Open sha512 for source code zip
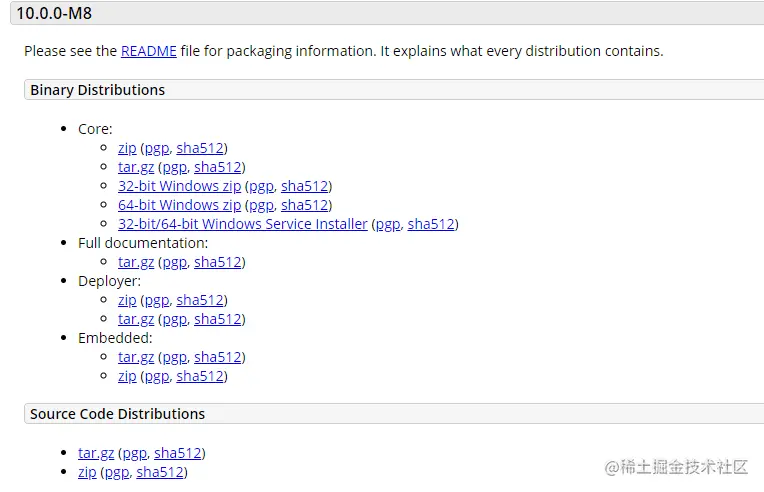 160,472
